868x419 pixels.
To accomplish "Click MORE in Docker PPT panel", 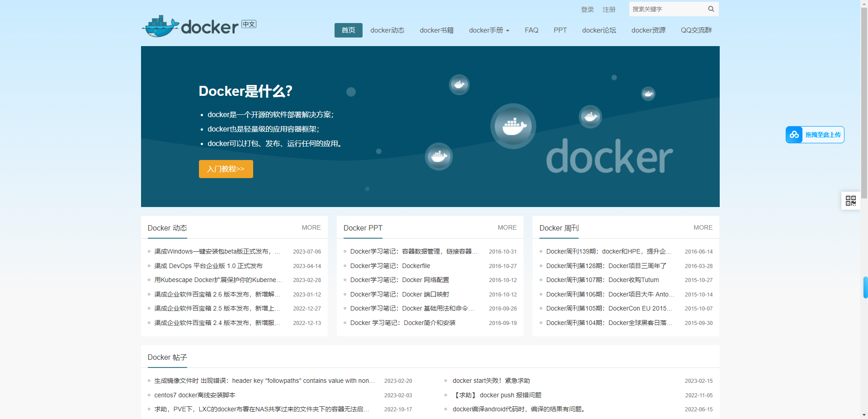I will [507, 227].
